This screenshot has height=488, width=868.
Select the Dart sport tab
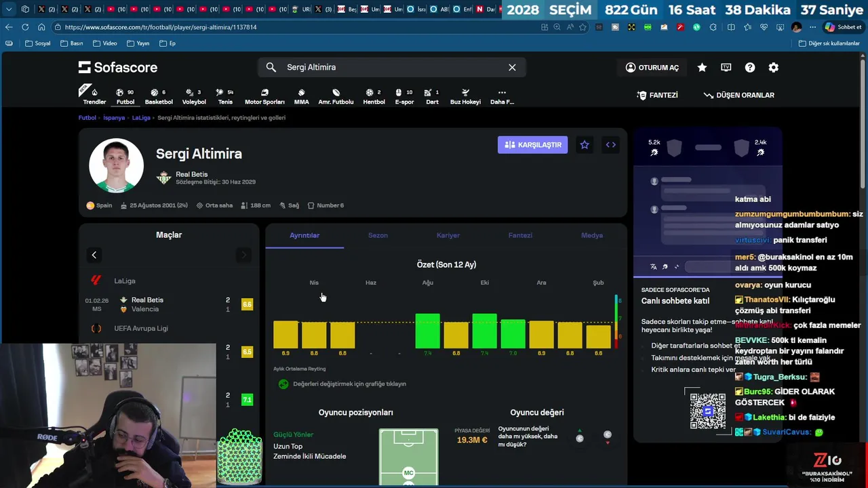(x=432, y=96)
